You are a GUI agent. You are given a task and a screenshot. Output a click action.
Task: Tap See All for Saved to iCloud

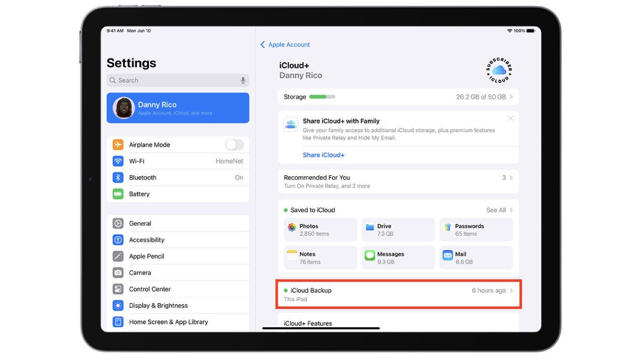(496, 210)
